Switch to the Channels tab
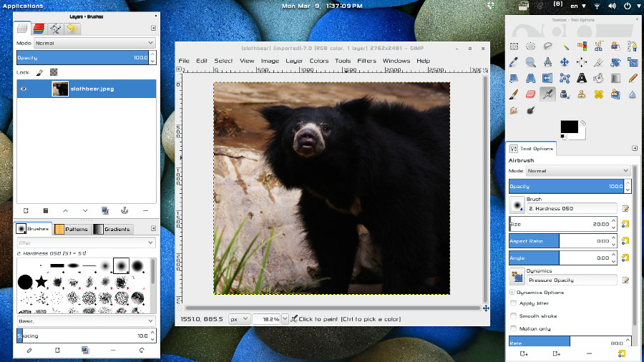 39,29
